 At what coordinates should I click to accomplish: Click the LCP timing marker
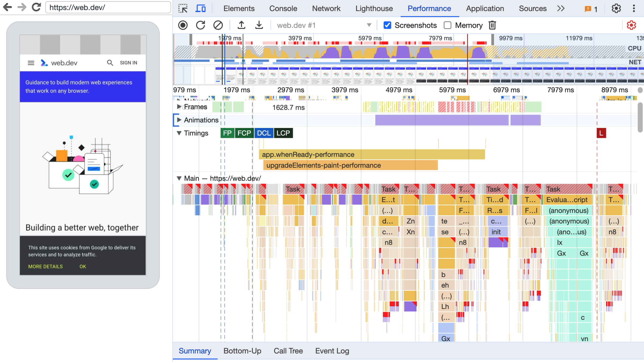pos(283,133)
